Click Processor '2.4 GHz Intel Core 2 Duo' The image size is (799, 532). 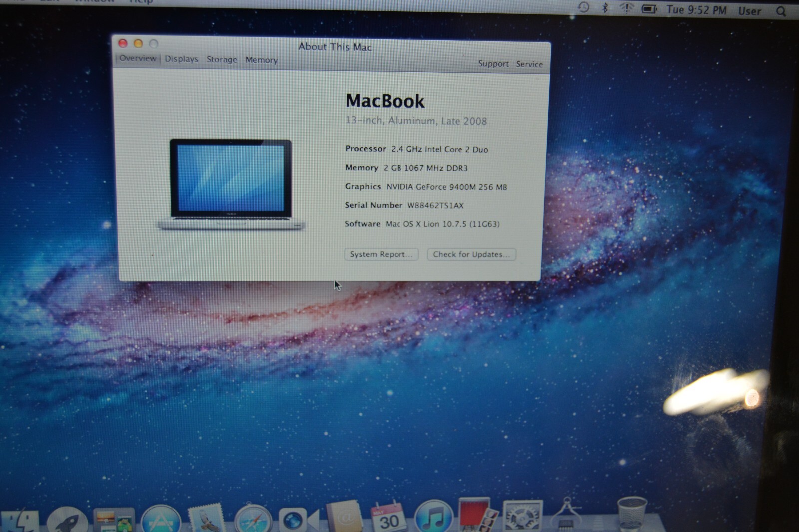439,149
